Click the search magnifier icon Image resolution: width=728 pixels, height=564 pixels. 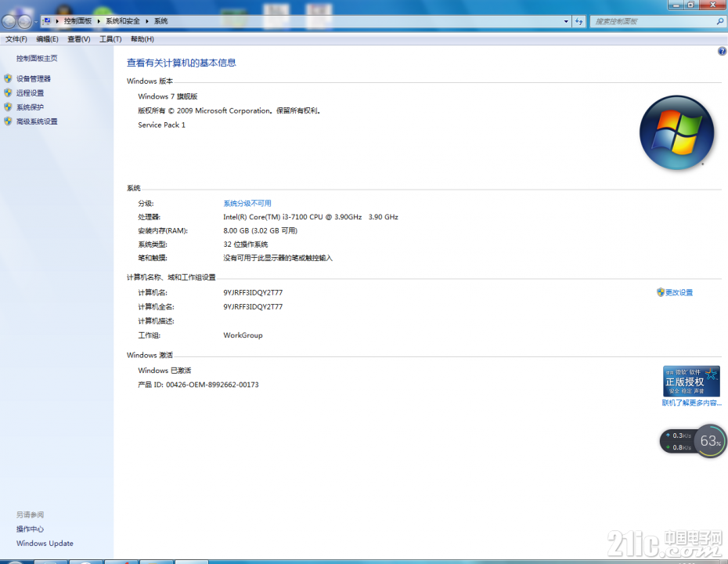(x=720, y=21)
